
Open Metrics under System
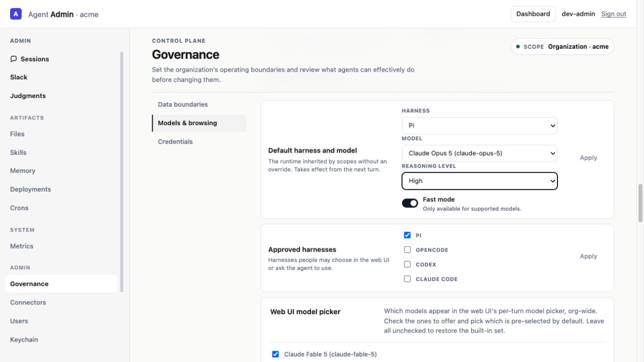pyautogui.click(x=61, y=246)
